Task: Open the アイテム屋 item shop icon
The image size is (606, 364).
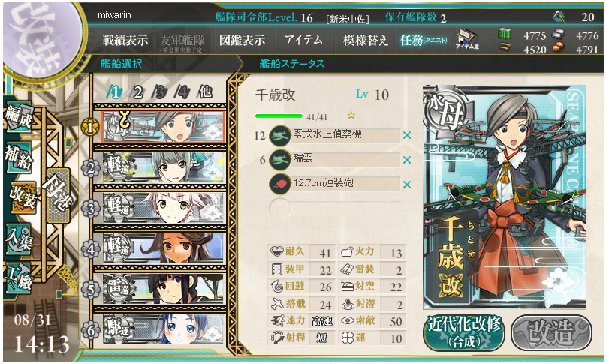Action: coord(467,39)
